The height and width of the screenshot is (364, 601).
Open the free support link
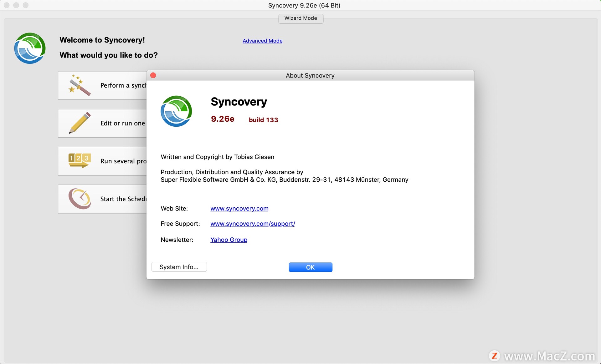253,224
